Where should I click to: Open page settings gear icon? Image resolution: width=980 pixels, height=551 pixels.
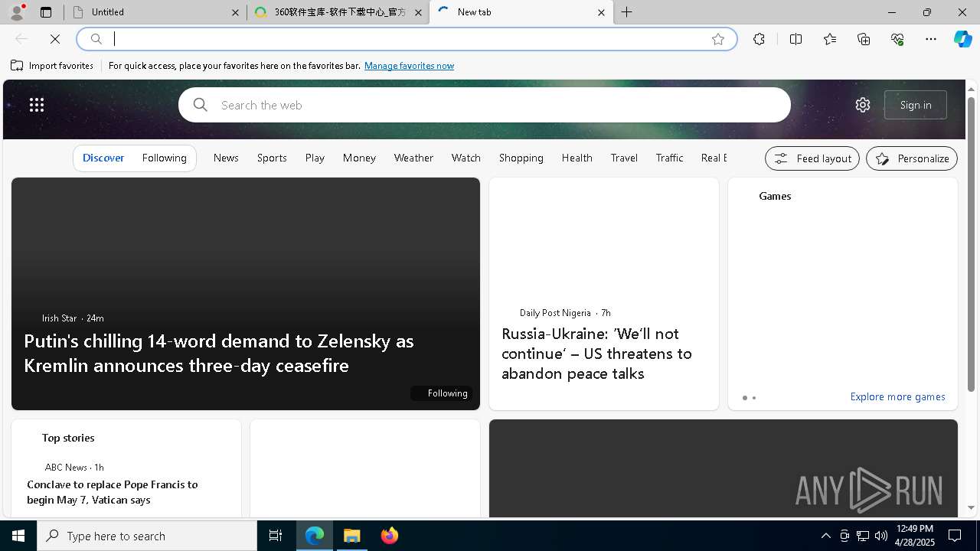tap(863, 105)
